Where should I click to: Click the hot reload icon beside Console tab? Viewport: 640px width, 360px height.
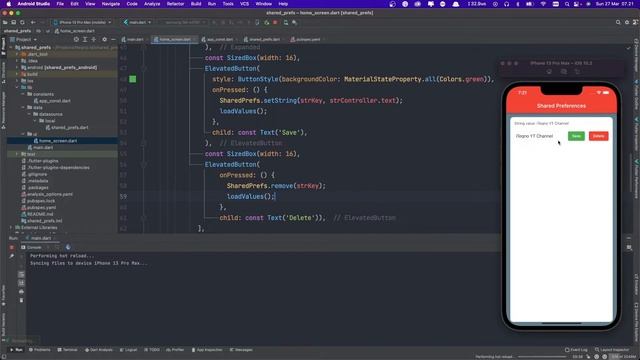[68, 247]
